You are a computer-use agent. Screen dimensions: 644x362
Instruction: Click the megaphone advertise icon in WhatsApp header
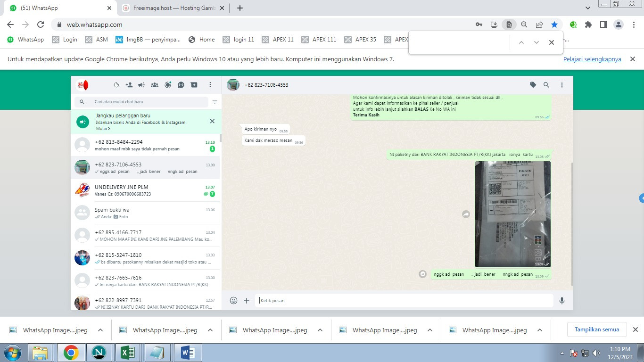point(141,85)
